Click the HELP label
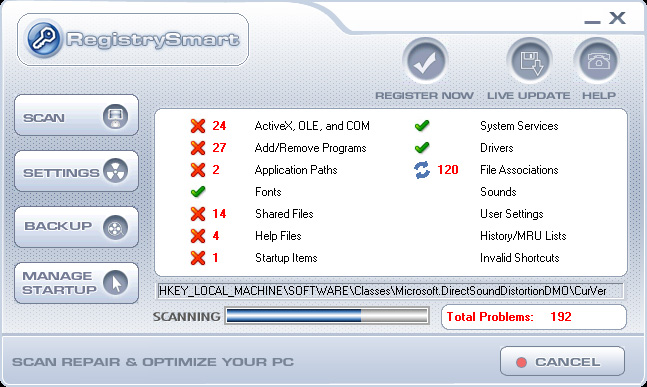Screen dimensions: 647x387 [599, 96]
